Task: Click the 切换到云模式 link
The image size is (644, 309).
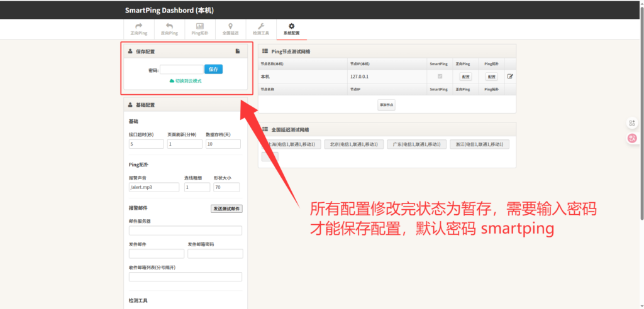Action: tap(186, 81)
